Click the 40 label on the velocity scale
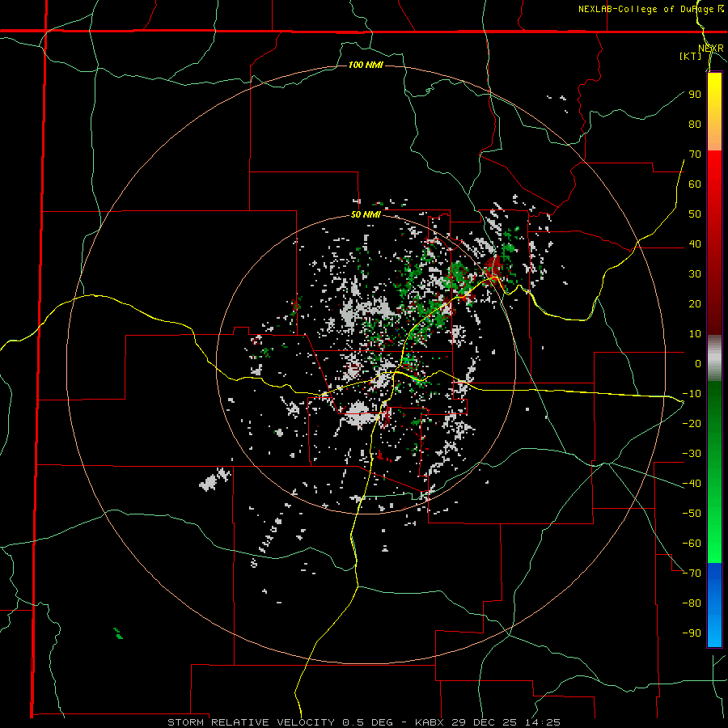The image size is (728, 728). (695, 243)
